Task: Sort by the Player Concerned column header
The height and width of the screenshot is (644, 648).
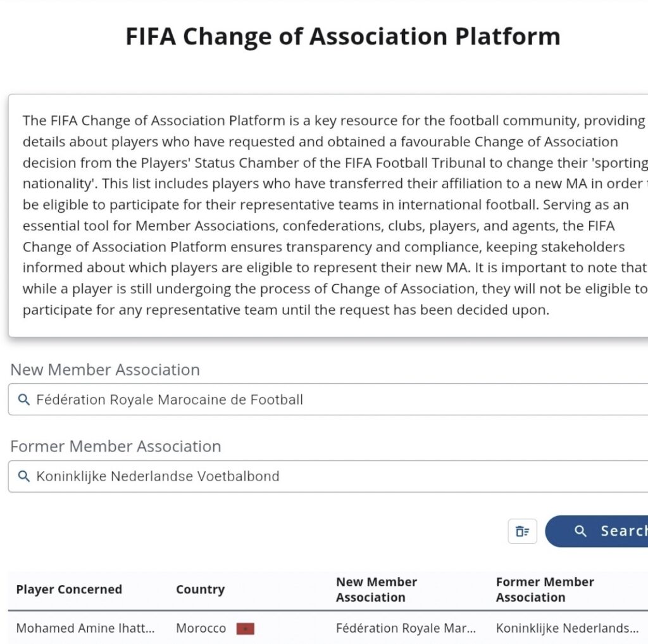Action: click(x=69, y=590)
